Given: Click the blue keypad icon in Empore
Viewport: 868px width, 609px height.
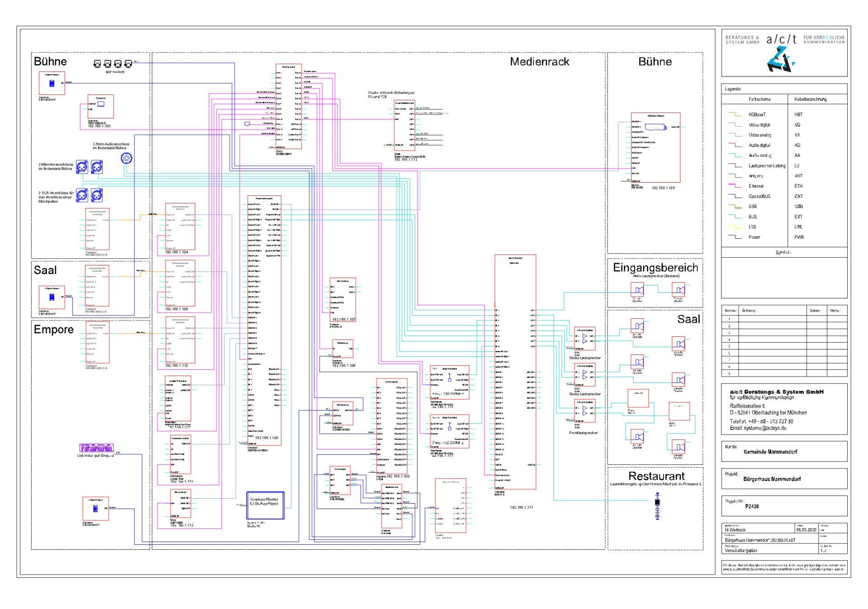Looking at the screenshot, I should click(95, 509).
